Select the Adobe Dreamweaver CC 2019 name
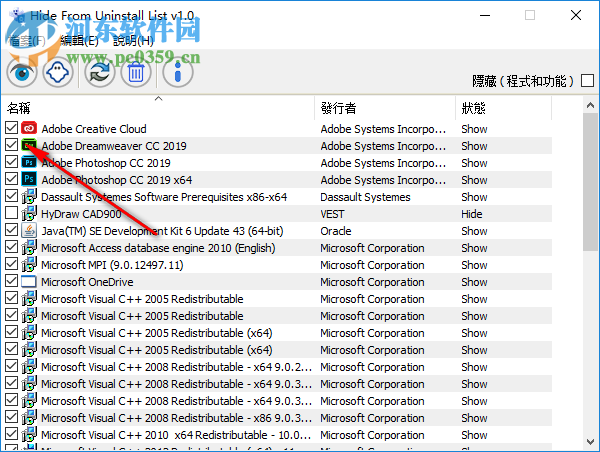This screenshot has height=452, width=600. click(x=114, y=146)
